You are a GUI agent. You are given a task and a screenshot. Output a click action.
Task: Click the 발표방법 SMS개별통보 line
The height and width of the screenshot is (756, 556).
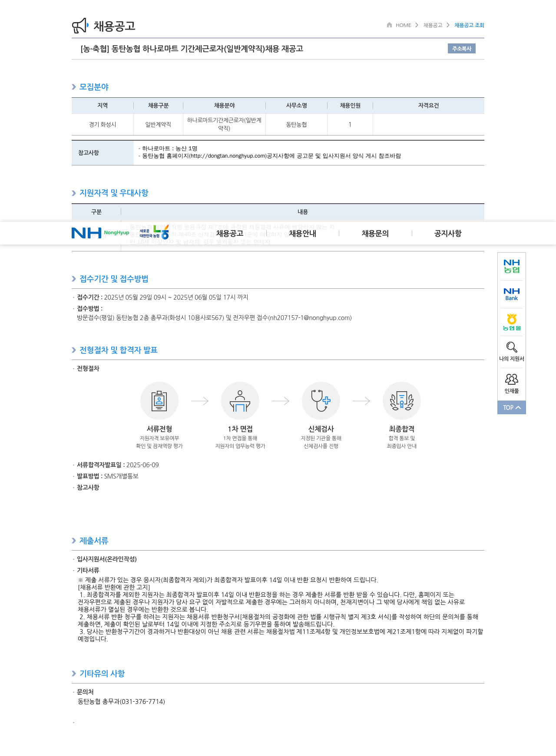tap(108, 476)
